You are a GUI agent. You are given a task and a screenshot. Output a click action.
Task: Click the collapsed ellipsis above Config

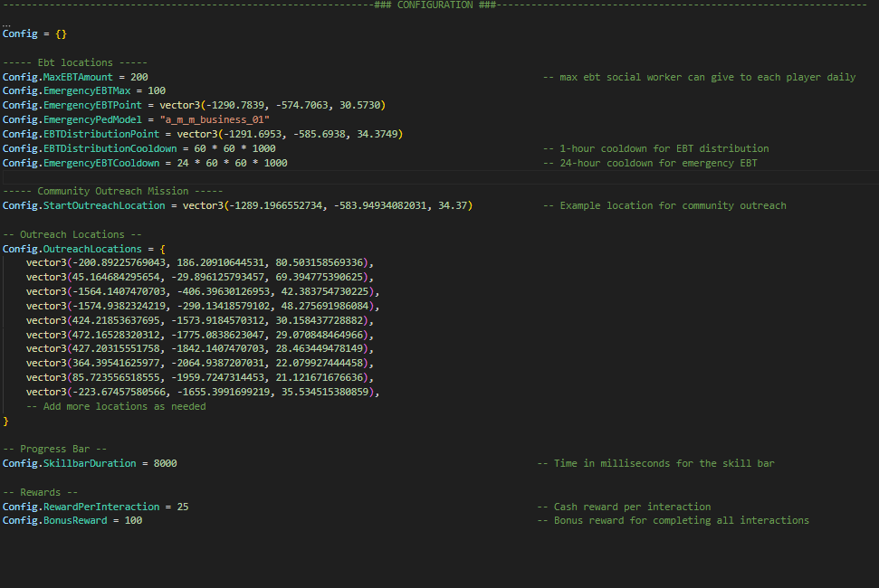(x=6, y=23)
